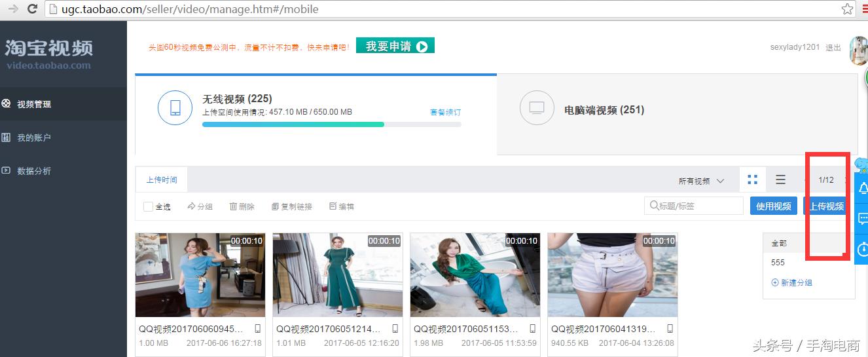
Task: Check the 全选 checkbox
Action: [x=148, y=206]
